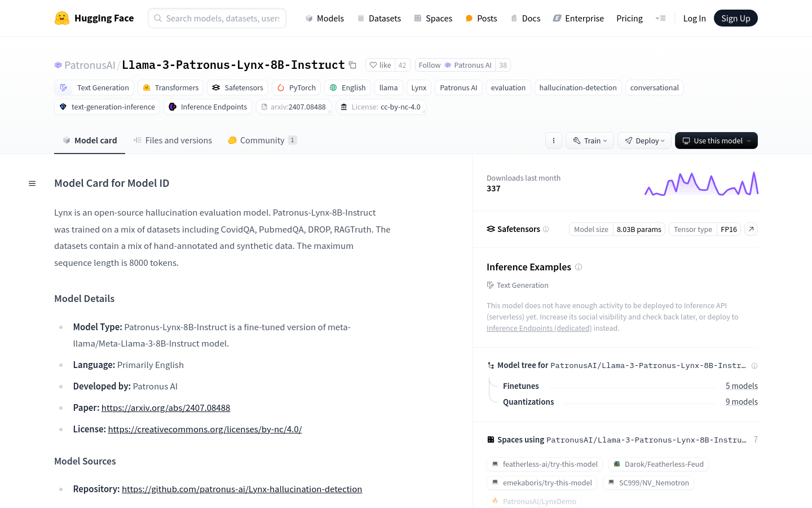812x508 pixels.
Task: Click the Spaces using count 7
Action: 756,440
